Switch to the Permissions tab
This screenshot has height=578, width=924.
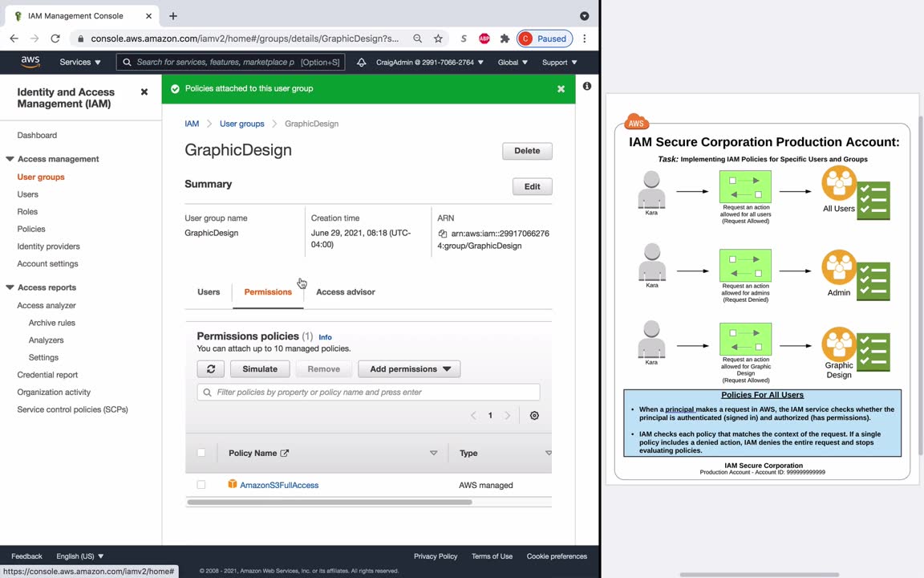268,292
